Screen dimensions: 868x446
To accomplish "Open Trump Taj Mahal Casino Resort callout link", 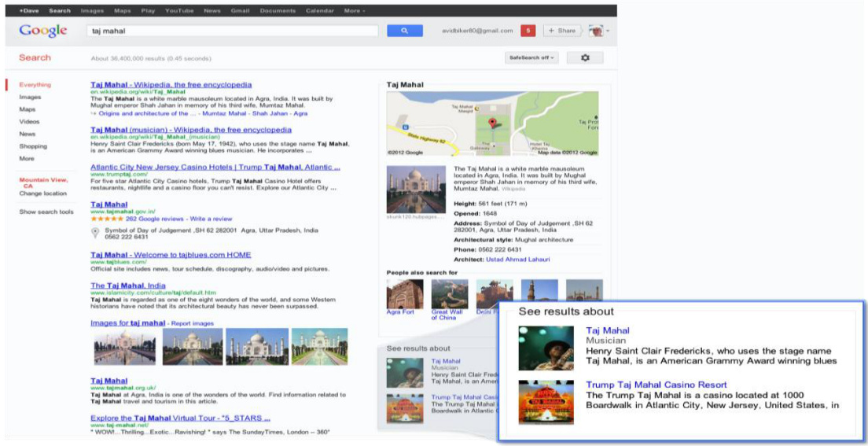I will coord(656,385).
